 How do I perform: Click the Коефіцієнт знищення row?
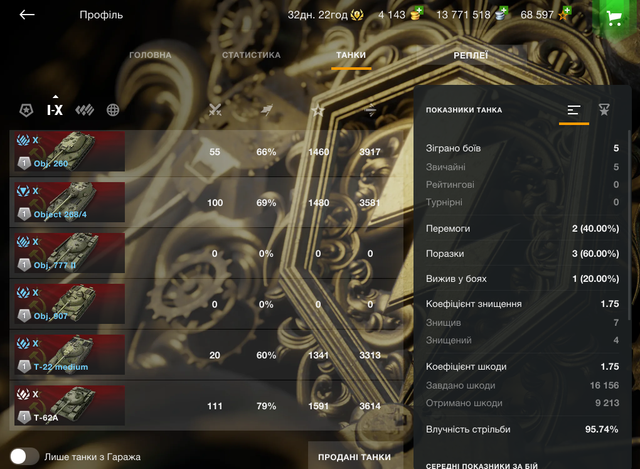(522, 304)
